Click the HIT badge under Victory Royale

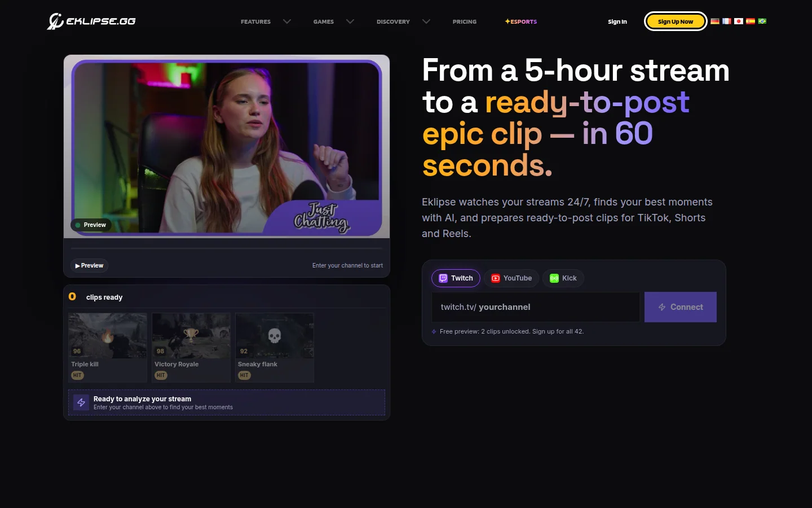click(161, 375)
